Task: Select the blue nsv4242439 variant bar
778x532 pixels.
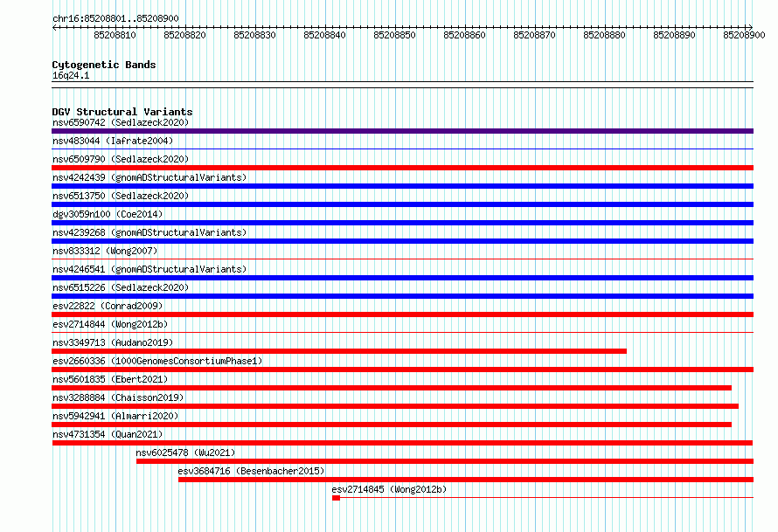Action: coord(402,186)
